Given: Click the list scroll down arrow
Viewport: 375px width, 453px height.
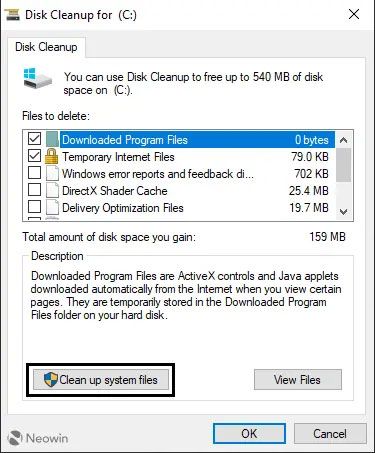Looking at the screenshot, I should pyautogui.click(x=344, y=211).
